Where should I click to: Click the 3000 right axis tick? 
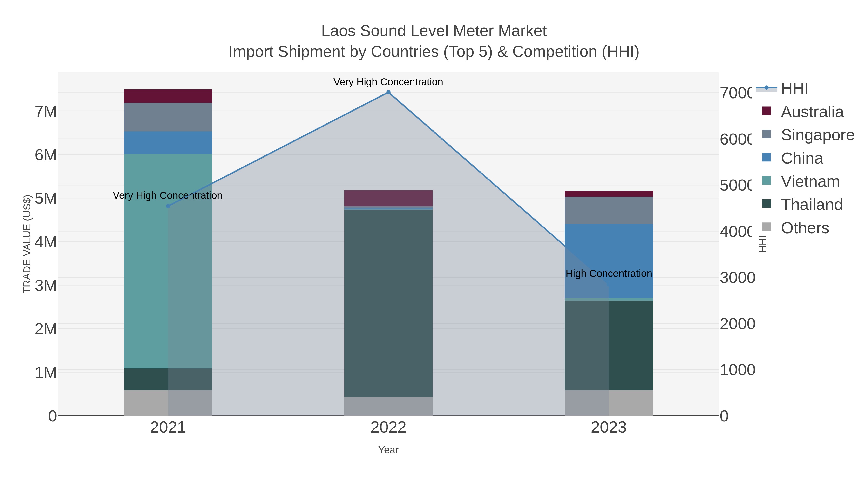(738, 278)
